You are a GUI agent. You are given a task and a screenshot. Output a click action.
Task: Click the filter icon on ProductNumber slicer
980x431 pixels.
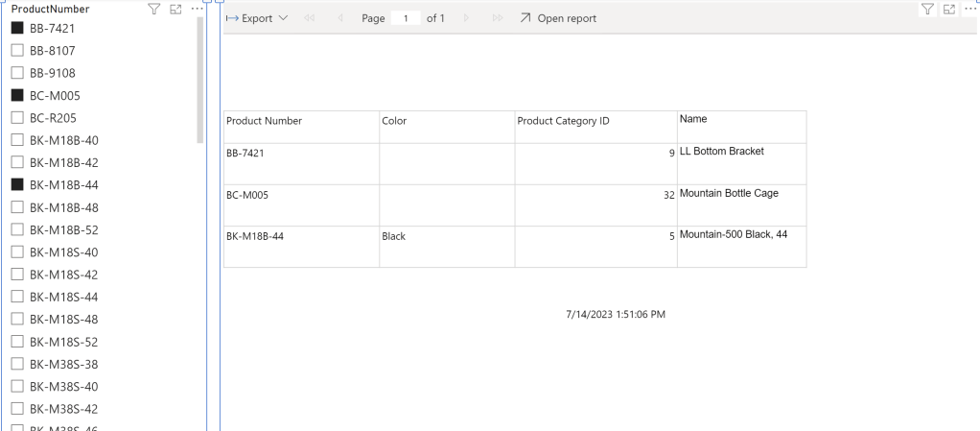coord(153,9)
